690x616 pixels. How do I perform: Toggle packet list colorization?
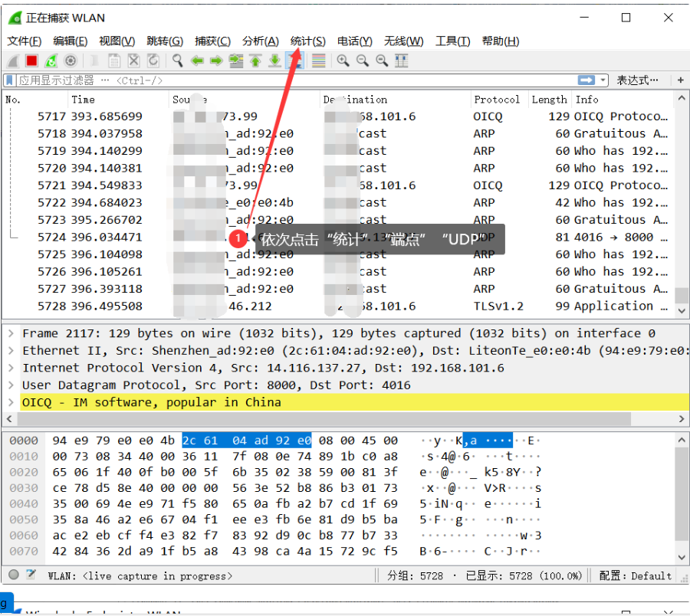tap(319, 61)
